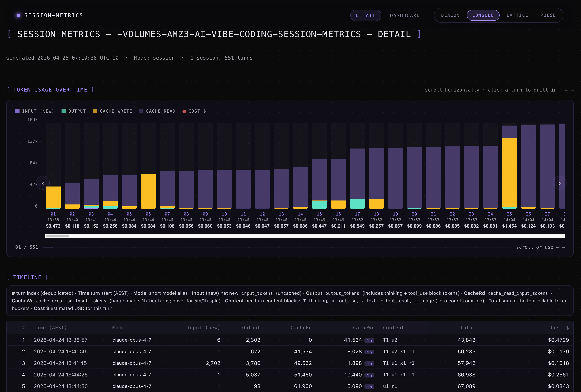Choose the Lattice theme
The width and height of the screenshot is (581, 392).
pos(517,15)
